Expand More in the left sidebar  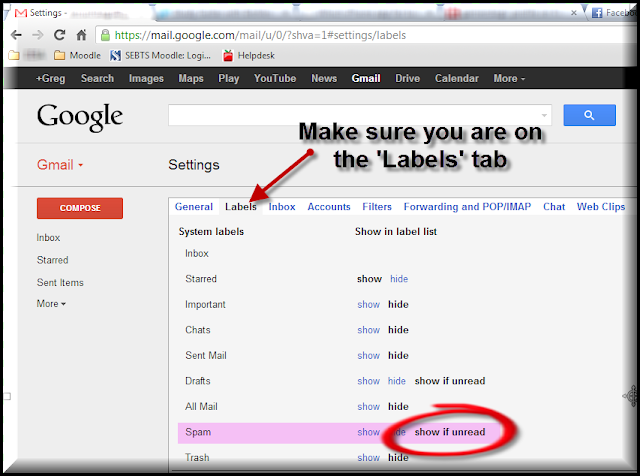[x=51, y=304]
